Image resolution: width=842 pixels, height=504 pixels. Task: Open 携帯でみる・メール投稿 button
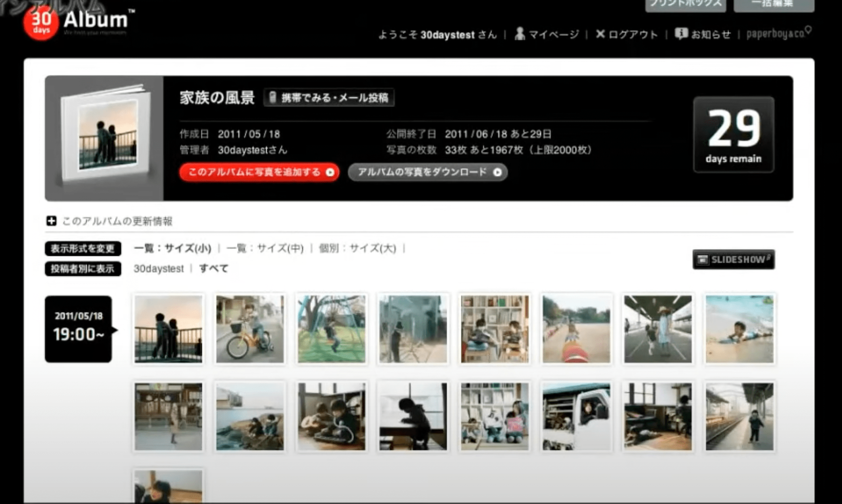pos(329,98)
